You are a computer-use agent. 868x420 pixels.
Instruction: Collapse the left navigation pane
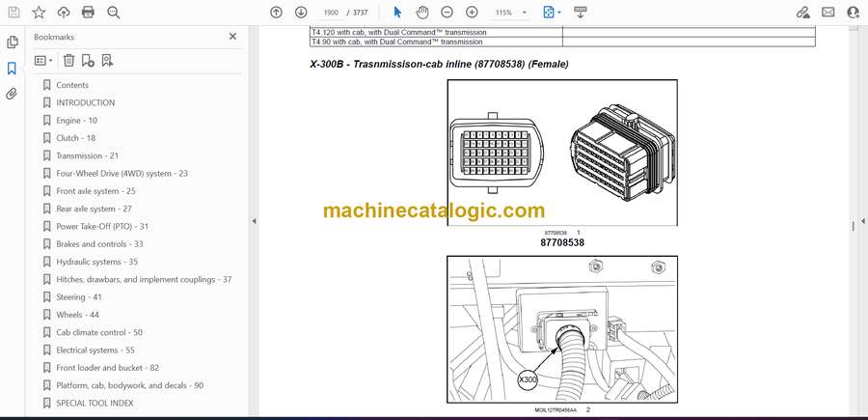point(254,221)
